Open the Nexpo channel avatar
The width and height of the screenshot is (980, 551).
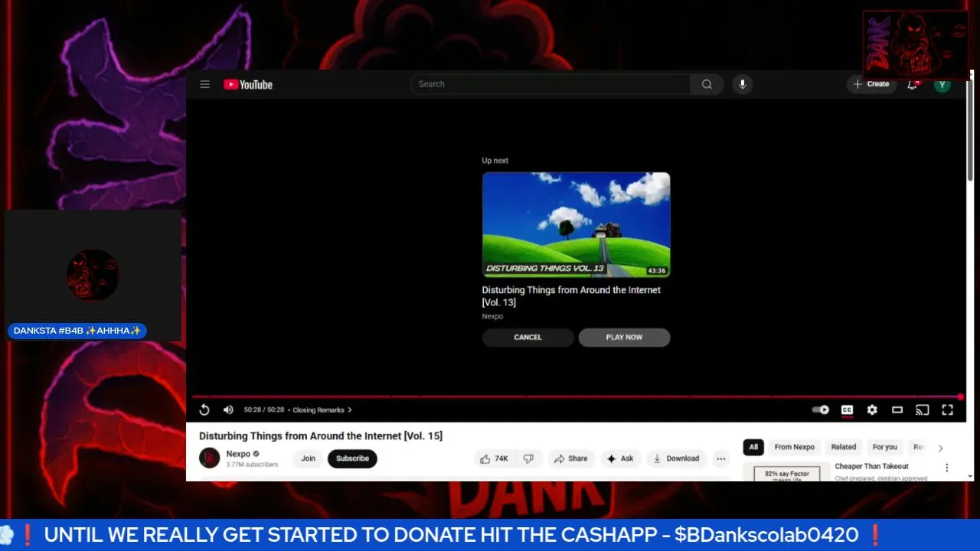pos(209,458)
